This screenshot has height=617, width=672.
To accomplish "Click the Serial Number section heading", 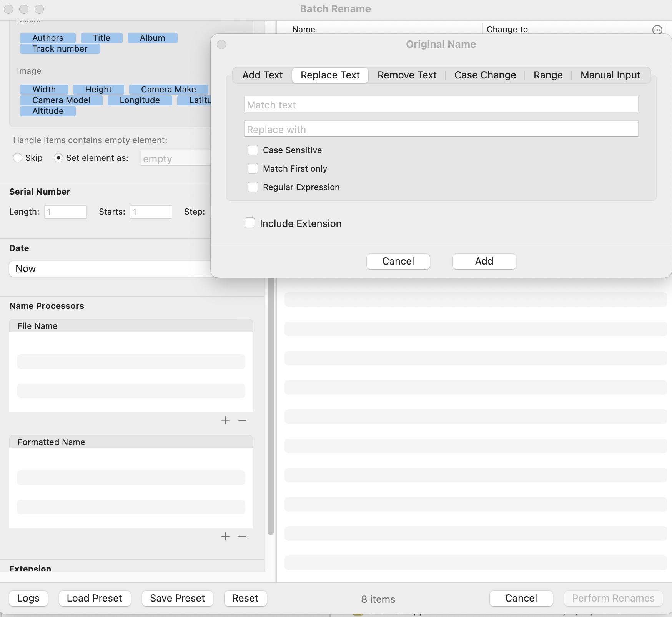I will pos(40,192).
